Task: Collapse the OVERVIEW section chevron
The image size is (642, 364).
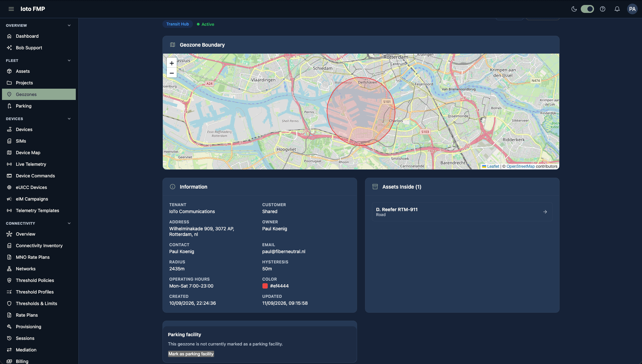Action: (x=69, y=25)
